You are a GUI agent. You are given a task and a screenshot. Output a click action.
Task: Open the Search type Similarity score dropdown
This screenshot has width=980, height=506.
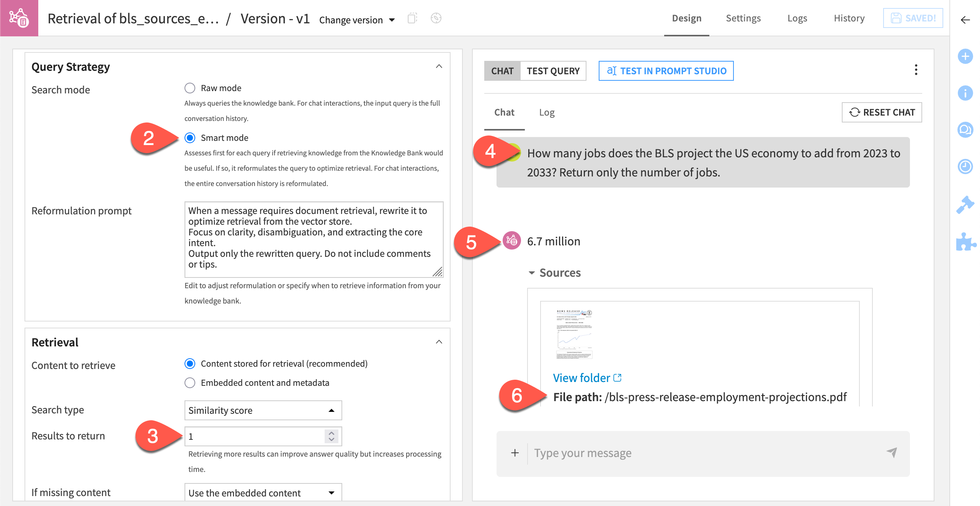(263, 410)
